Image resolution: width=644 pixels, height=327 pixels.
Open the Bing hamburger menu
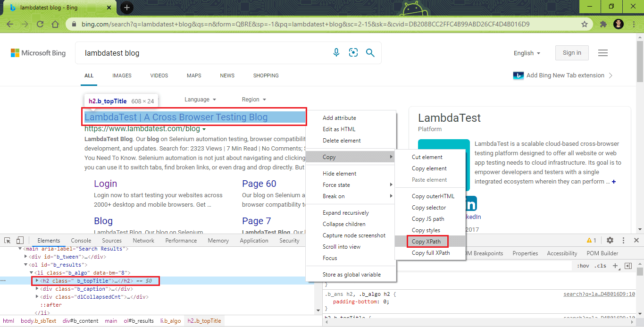pyautogui.click(x=602, y=53)
